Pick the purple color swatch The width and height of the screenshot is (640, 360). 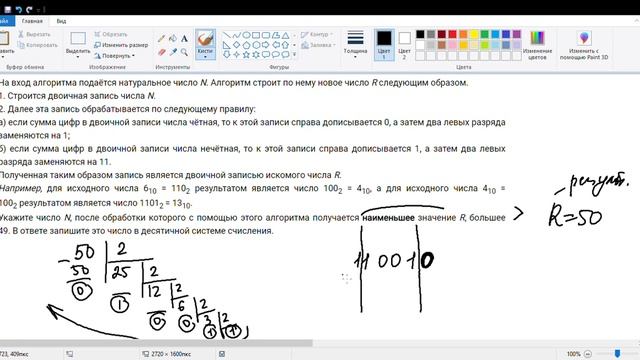click(517, 34)
